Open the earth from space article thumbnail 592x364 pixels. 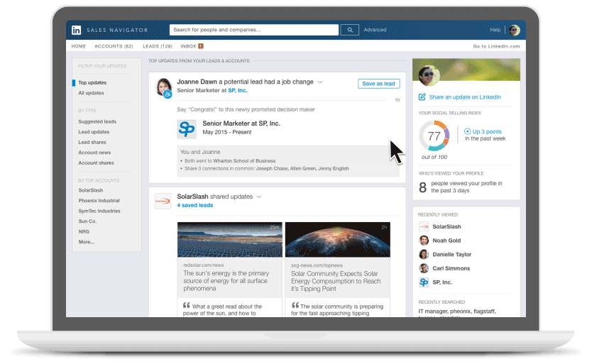coord(338,240)
